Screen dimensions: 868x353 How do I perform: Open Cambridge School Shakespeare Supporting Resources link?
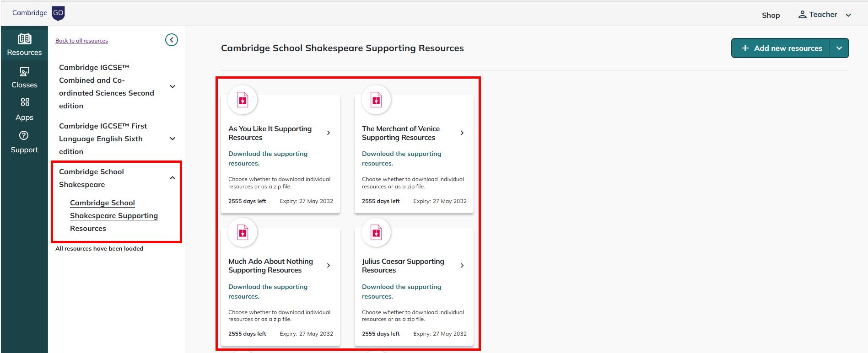click(114, 215)
